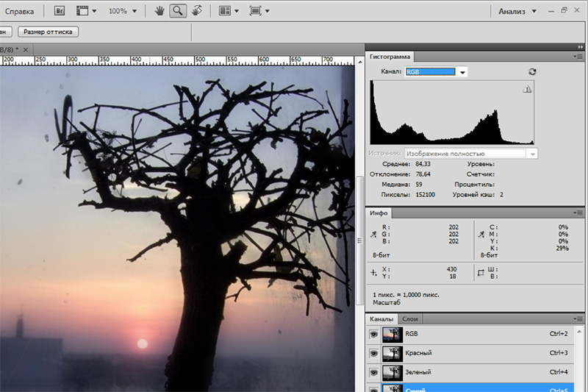Expand the Анализ workspace switcher
Image resolution: width=588 pixels, height=392 pixels.
pyautogui.click(x=534, y=12)
